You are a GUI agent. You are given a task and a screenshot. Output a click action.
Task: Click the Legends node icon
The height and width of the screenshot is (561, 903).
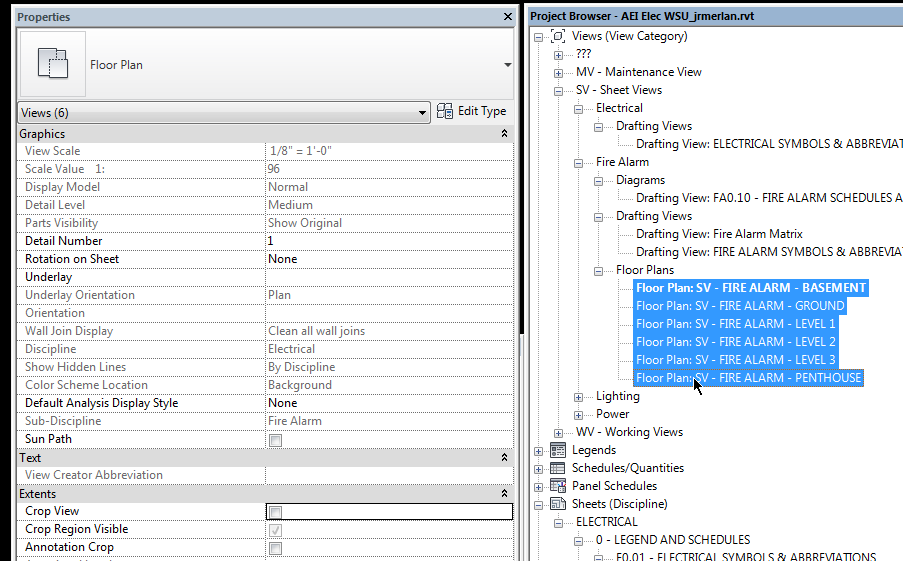coord(558,450)
